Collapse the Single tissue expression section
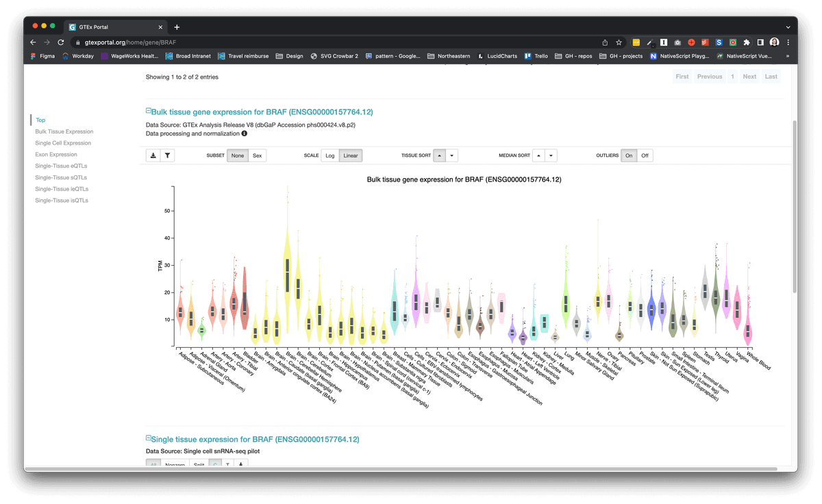 (148, 438)
